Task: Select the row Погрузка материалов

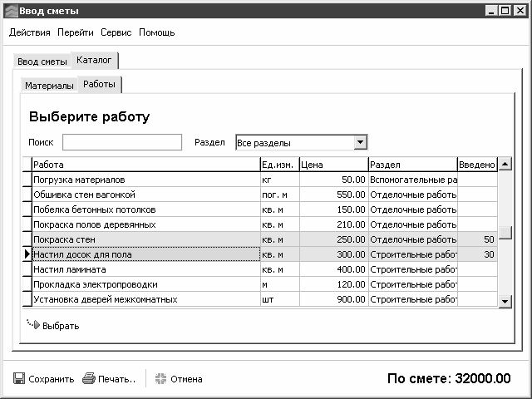Action: [x=260, y=180]
